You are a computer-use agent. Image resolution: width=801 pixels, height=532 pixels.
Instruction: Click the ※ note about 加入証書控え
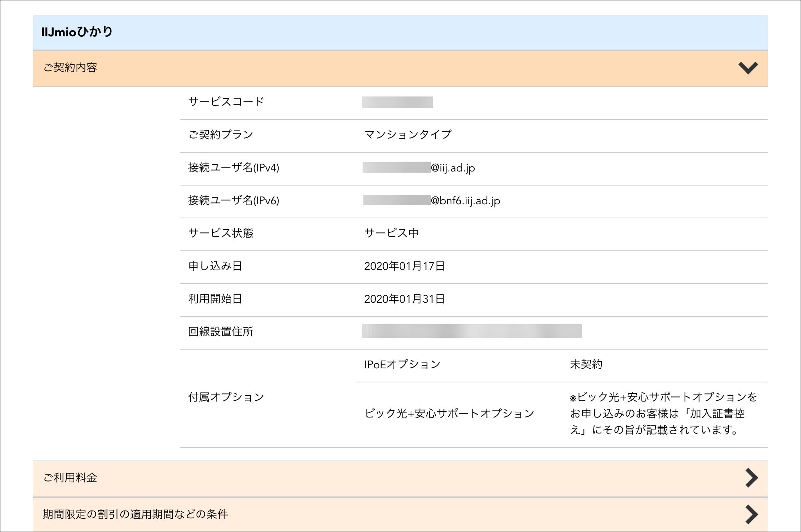(x=663, y=414)
